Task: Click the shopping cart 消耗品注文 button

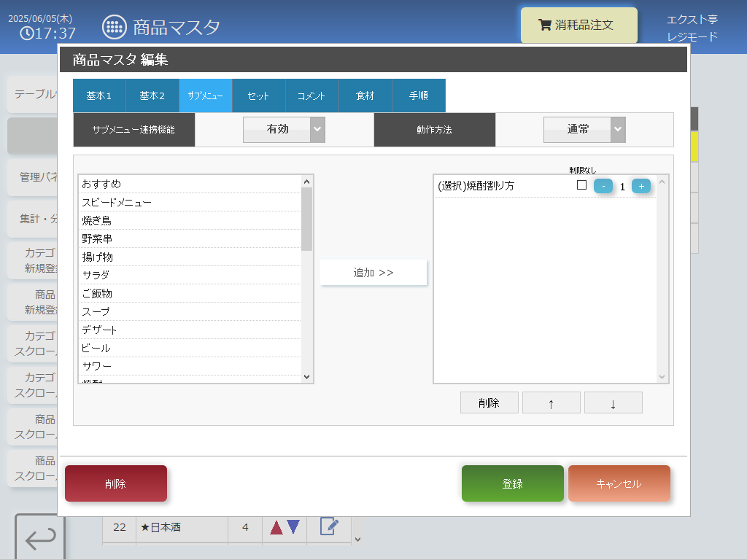Action: (578, 26)
